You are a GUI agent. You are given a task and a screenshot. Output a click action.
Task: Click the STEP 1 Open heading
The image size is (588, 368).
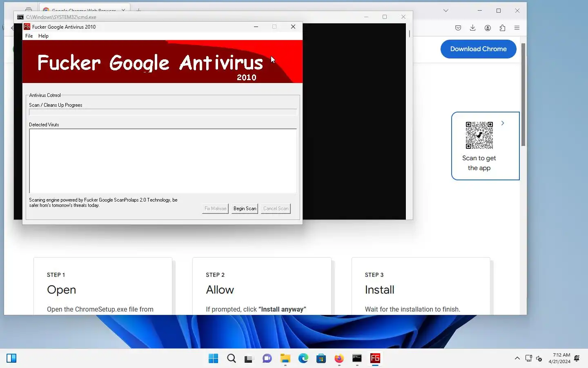click(61, 290)
